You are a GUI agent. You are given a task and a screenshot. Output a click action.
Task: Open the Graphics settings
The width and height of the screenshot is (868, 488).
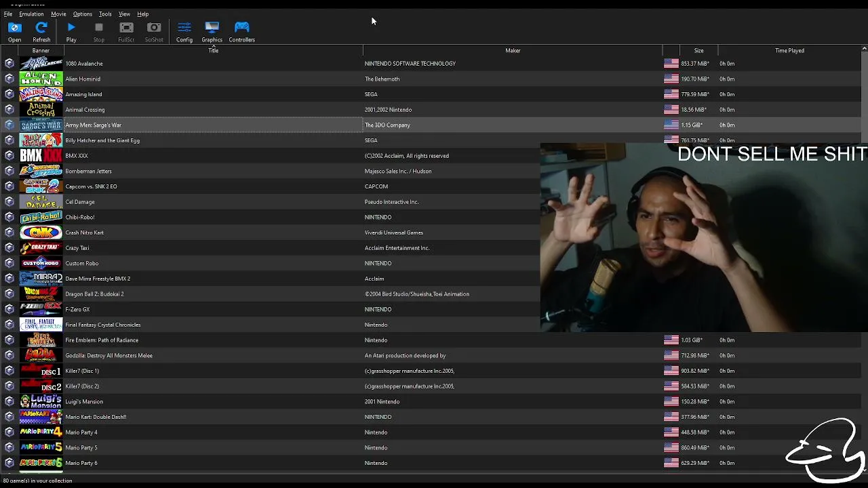[212, 31]
